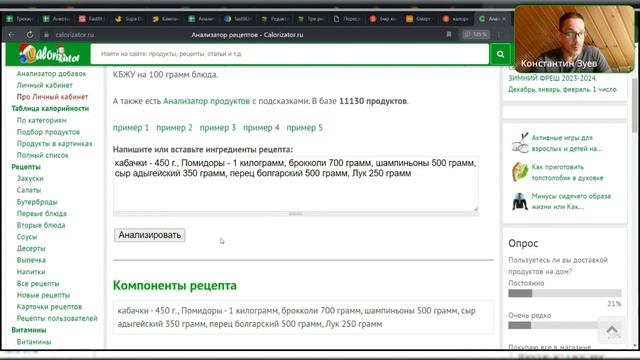Open Напитки recipes link
Image resolution: width=640 pixels, height=360 pixels.
[31, 272]
